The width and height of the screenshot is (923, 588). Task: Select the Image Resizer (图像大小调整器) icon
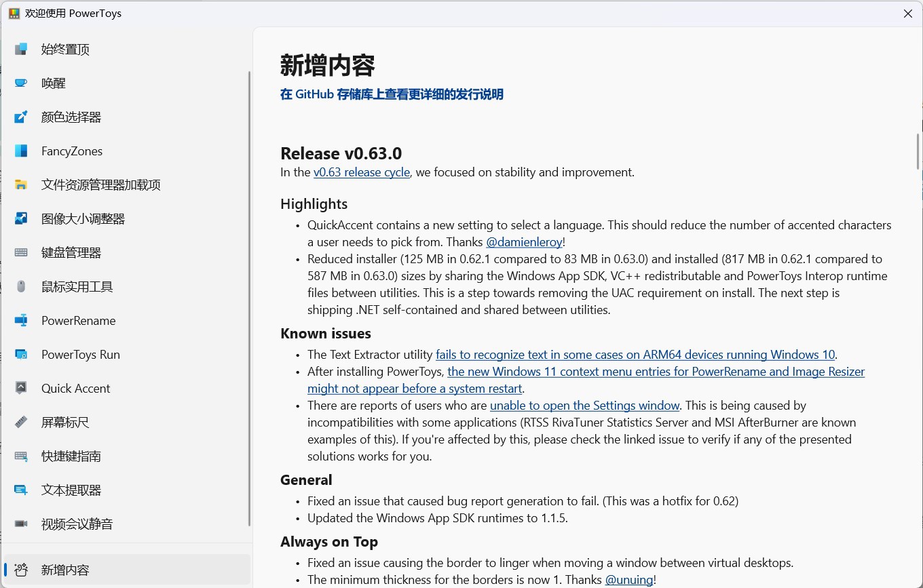[x=21, y=218]
